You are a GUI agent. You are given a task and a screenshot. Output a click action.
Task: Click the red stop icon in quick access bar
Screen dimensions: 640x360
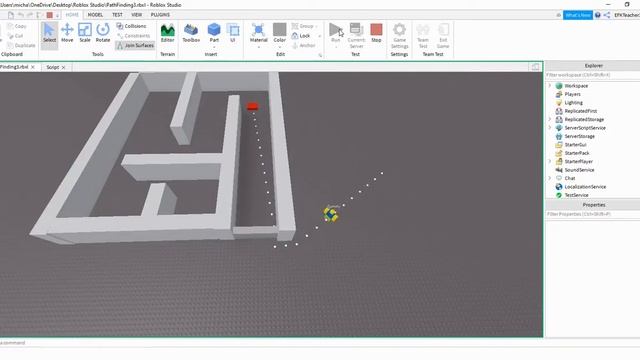click(x=49, y=15)
